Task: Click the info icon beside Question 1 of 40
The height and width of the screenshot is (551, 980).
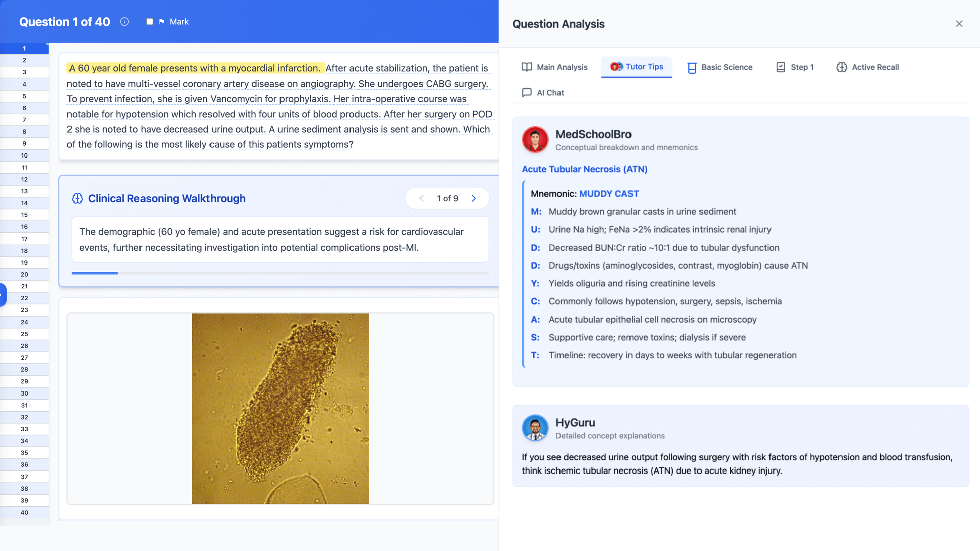Action: coord(124,22)
